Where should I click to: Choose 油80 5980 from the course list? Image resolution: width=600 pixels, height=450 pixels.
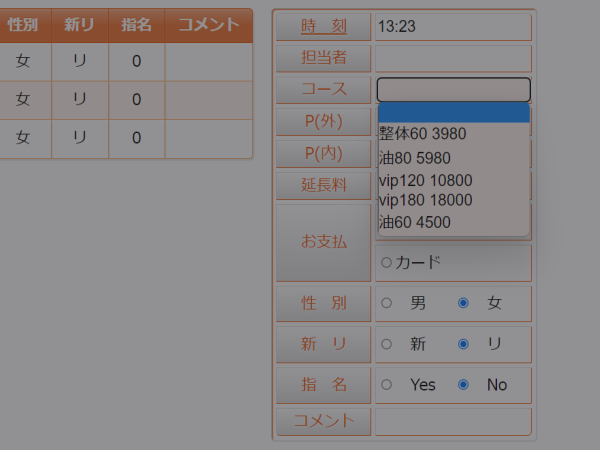click(452, 158)
